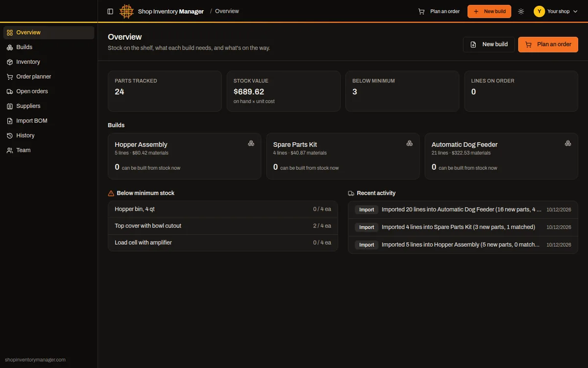This screenshot has width=588, height=368.
Task: Click the Builds cubes icon in the sidebar
Action: 10,47
